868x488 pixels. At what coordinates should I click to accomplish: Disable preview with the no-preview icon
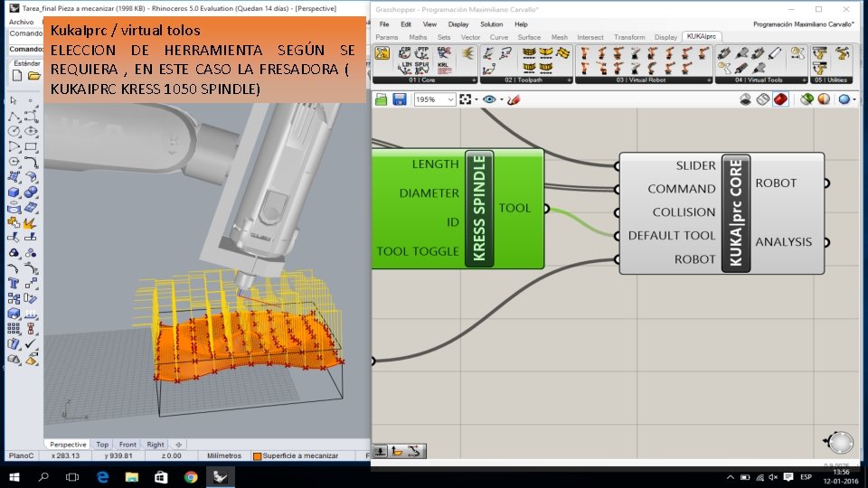coord(745,99)
